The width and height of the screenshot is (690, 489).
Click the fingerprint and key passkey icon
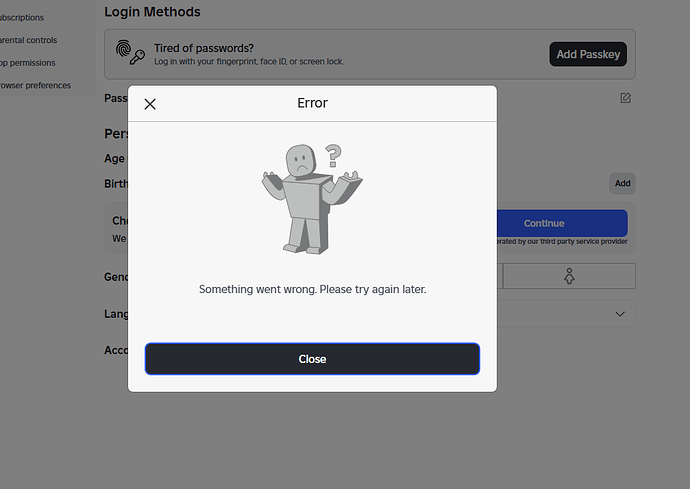pyautogui.click(x=130, y=52)
